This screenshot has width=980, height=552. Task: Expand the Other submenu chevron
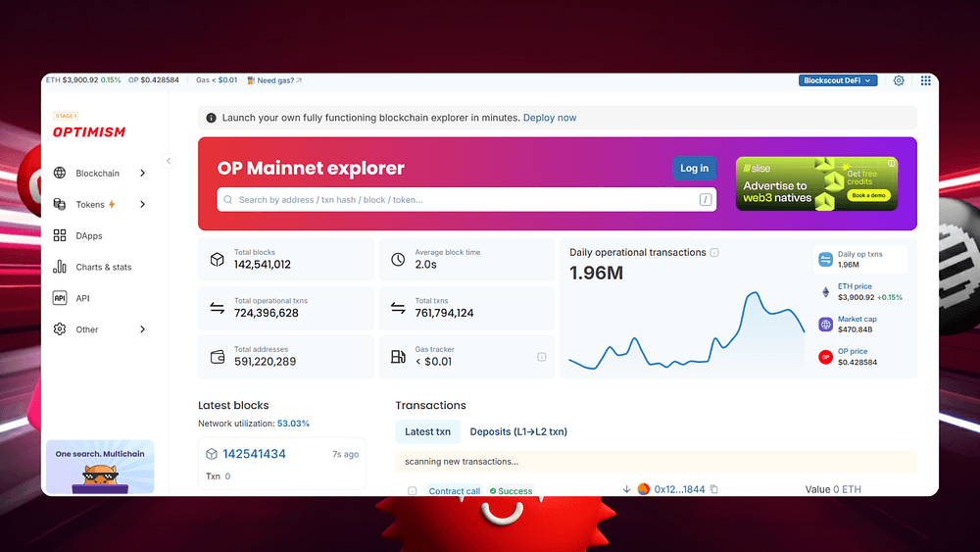[142, 329]
